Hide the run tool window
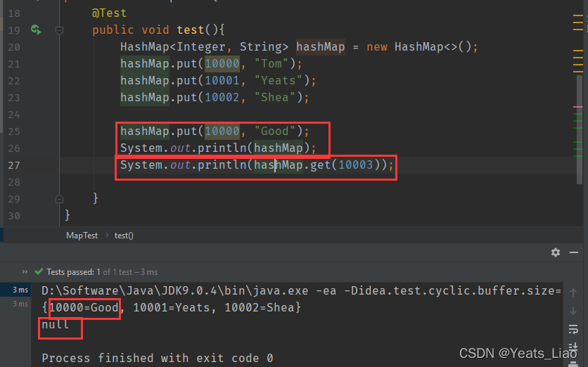Viewport: 588px width, 367px height. click(x=573, y=252)
